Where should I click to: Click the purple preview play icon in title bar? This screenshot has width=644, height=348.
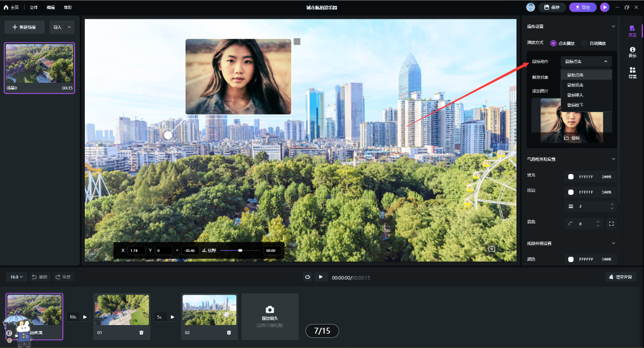604,7
